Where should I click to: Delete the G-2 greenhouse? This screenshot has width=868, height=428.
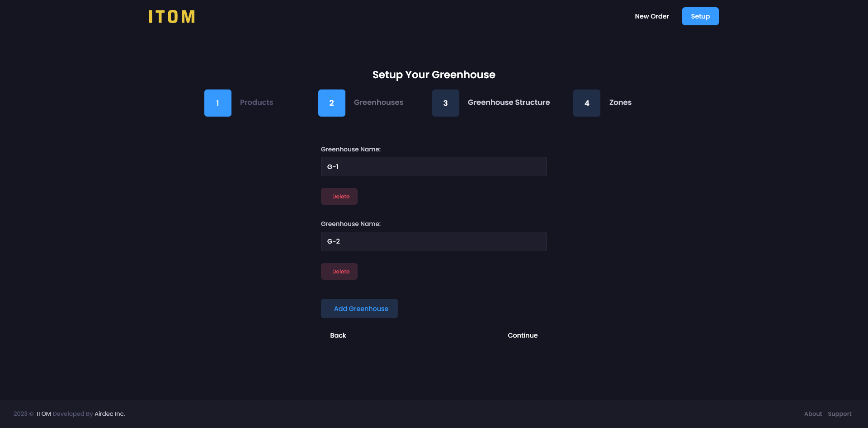coord(339,272)
